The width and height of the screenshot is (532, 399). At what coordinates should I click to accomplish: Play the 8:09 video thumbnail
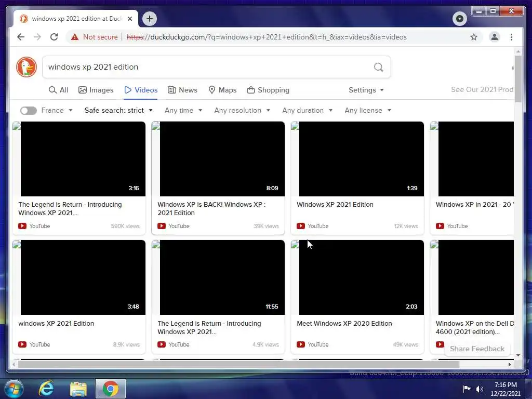[222, 159]
